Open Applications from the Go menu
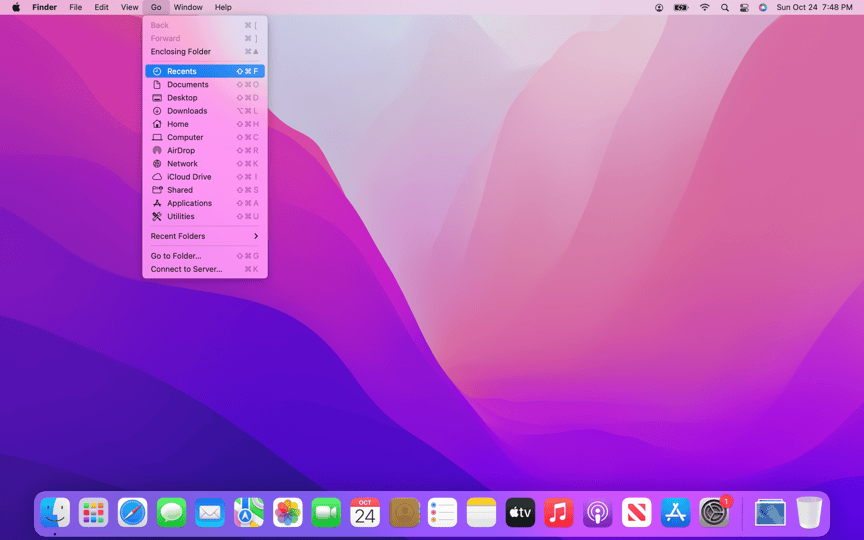 (x=205, y=203)
